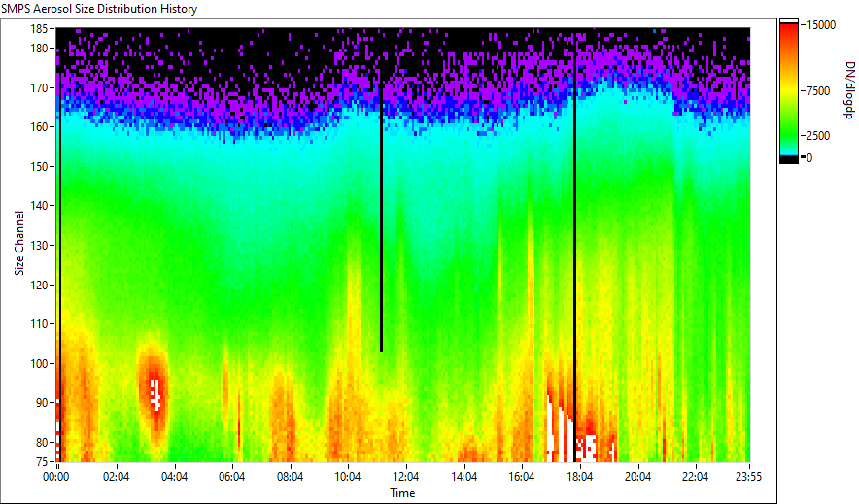Viewport: 859px width, 504px height.
Task: Click the 110 size channel tick label
Action: (40, 324)
